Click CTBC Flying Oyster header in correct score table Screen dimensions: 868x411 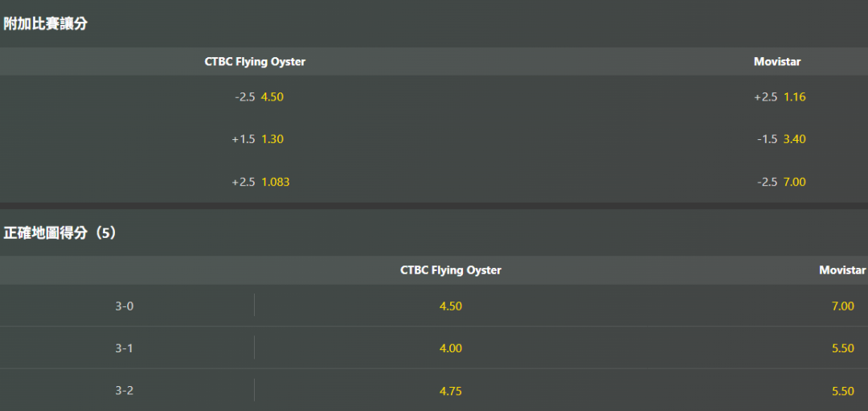pos(451,270)
